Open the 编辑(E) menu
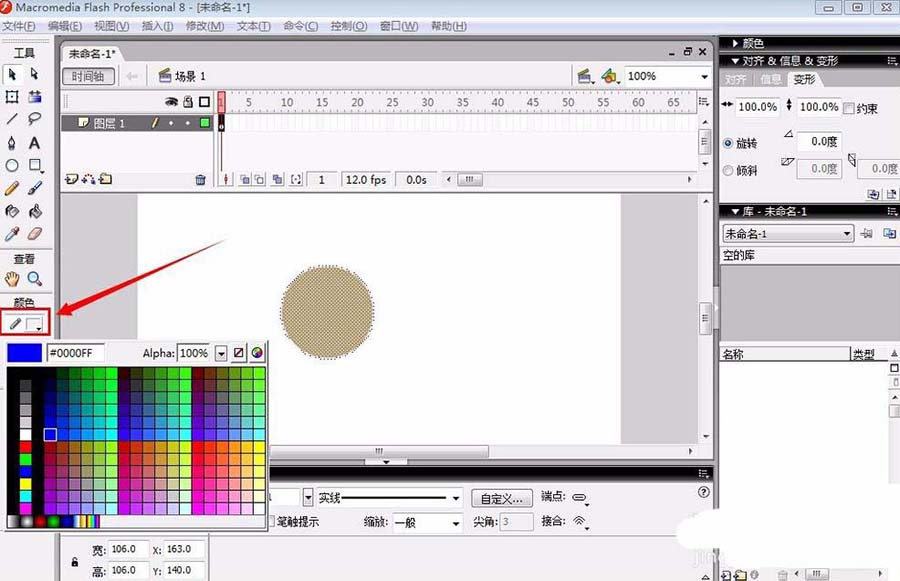 pos(65,26)
